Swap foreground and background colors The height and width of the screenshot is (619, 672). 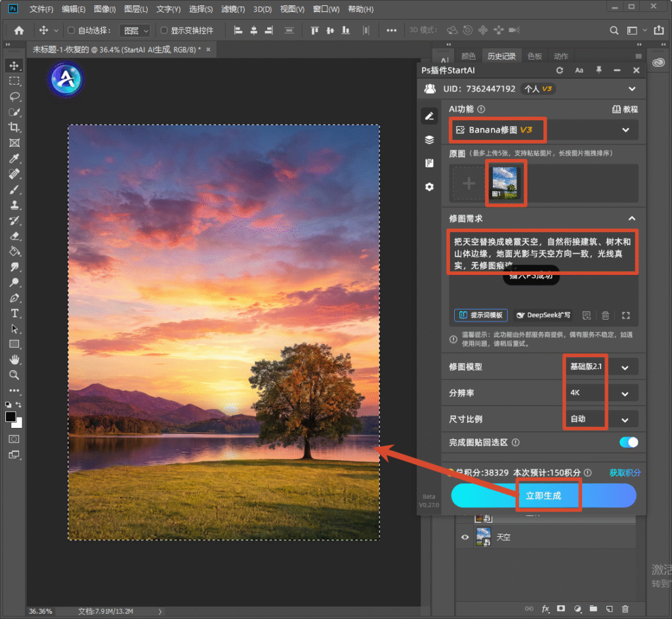coord(19,404)
